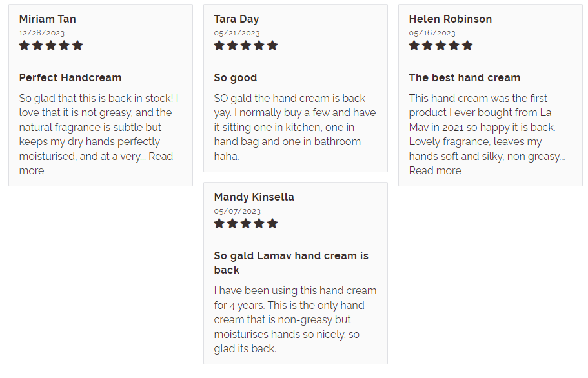Select the 'Perfect Handcream' review title

click(x=70, y=77)
